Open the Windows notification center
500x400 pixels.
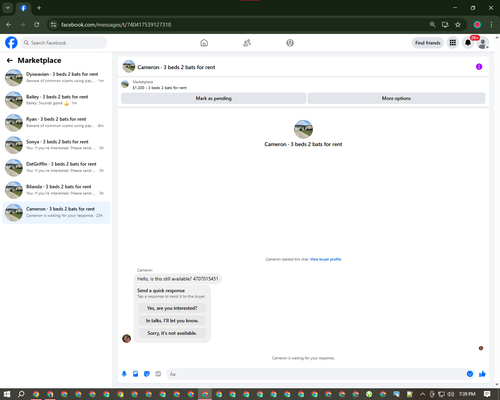point(487,394)
